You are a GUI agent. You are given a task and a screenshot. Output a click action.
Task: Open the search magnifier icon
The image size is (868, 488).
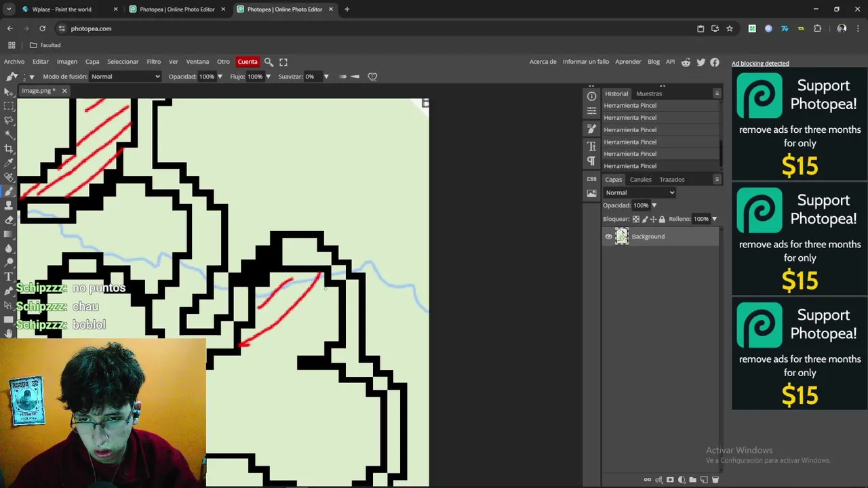point(269,62)
